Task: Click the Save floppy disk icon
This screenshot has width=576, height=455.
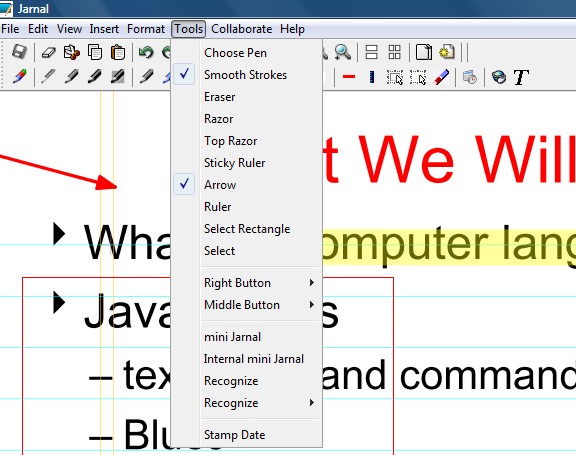Action: pyautogui.click(x=19, y=52)
